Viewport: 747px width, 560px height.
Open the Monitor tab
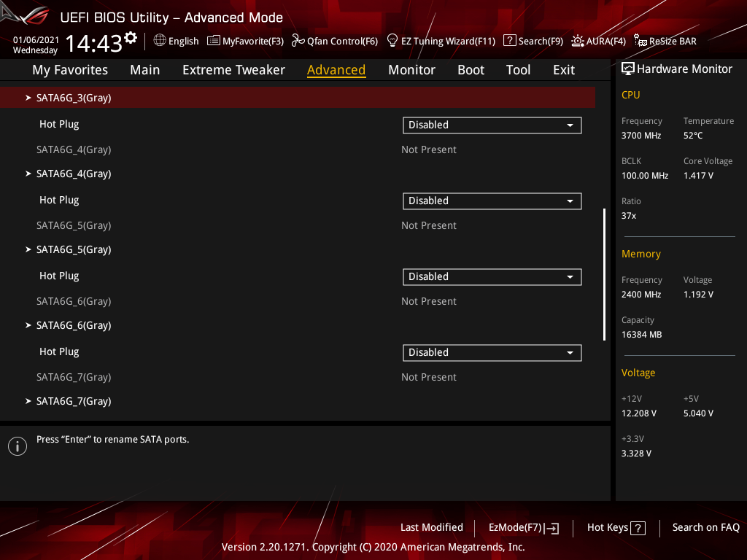pos(411,70)
